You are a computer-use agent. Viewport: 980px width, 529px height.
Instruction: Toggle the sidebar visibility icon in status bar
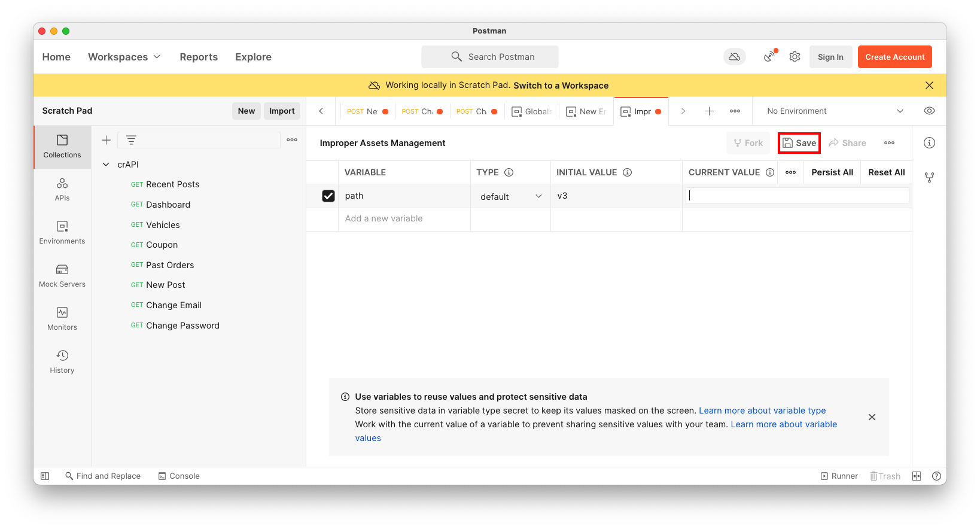click(x=45, y=476)
